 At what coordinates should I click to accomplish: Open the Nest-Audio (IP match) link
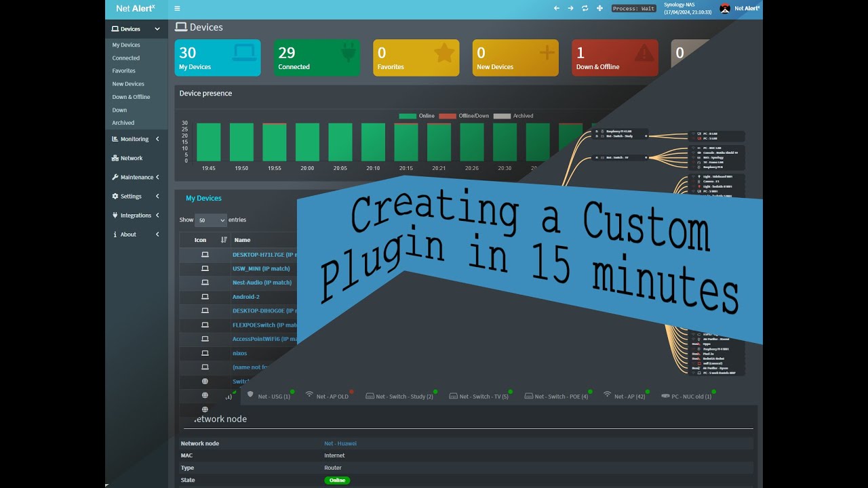tap(262, 283)
